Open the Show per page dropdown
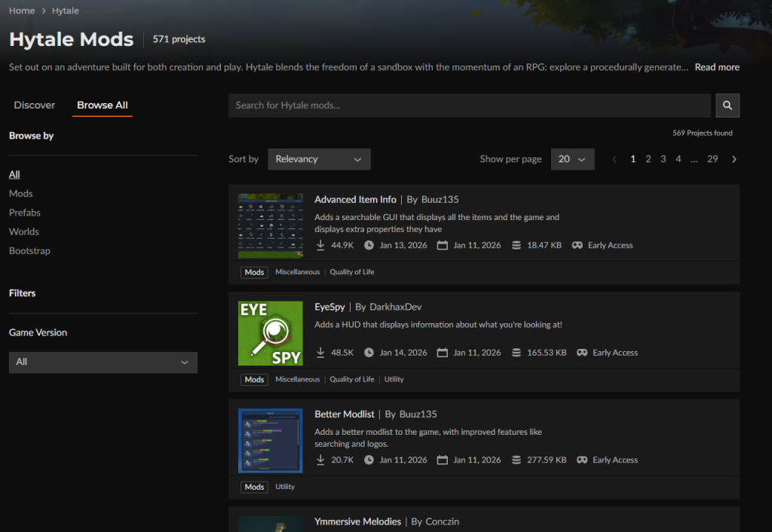772x532 pixels. (572, 159)
